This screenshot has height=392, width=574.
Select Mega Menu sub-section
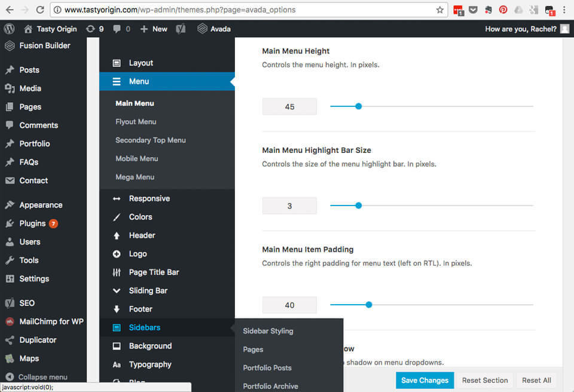point(135,177)
